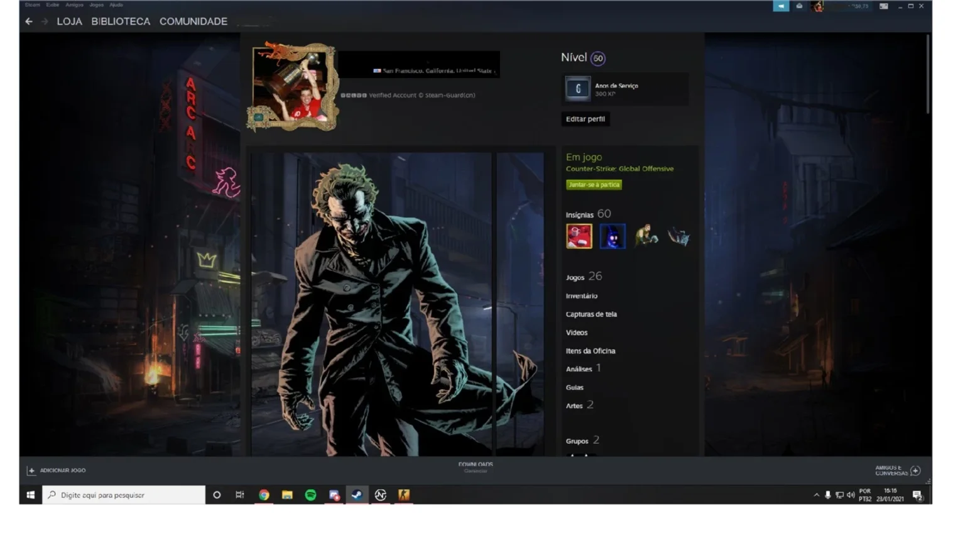Open Itens da Oficina link

click(x=591, y=351)
